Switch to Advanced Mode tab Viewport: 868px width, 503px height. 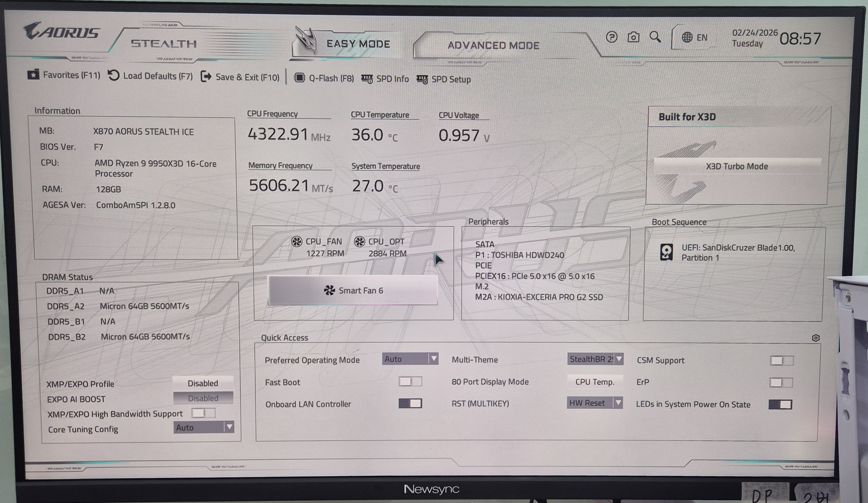click(493, 46)
